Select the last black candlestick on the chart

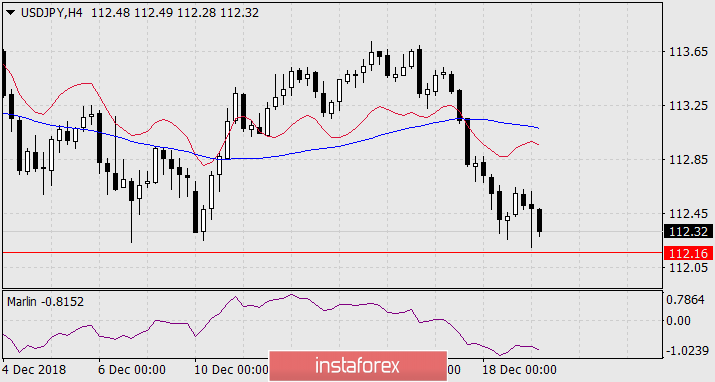tap(540, 222)
